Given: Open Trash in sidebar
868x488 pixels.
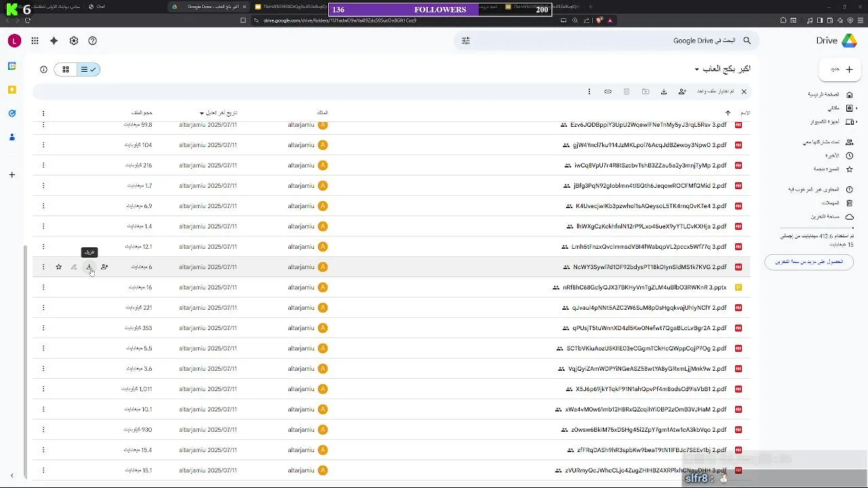Looking at the screenshot, I should click(837, 203).
